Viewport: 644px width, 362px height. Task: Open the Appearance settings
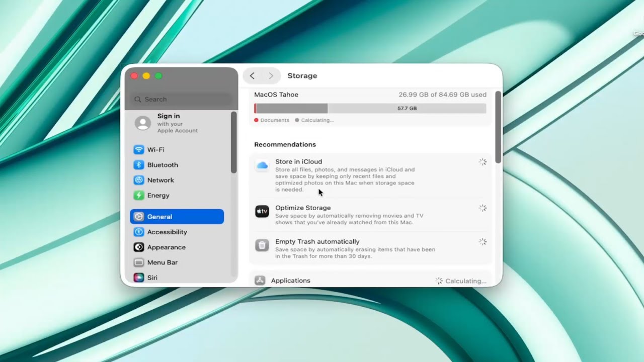[177, 247]
